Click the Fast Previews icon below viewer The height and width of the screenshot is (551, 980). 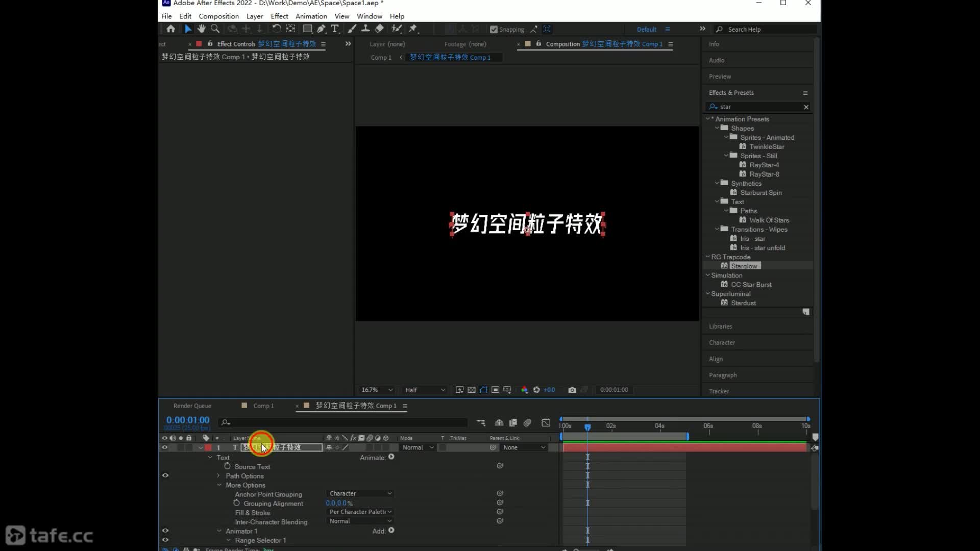[459, 390]
